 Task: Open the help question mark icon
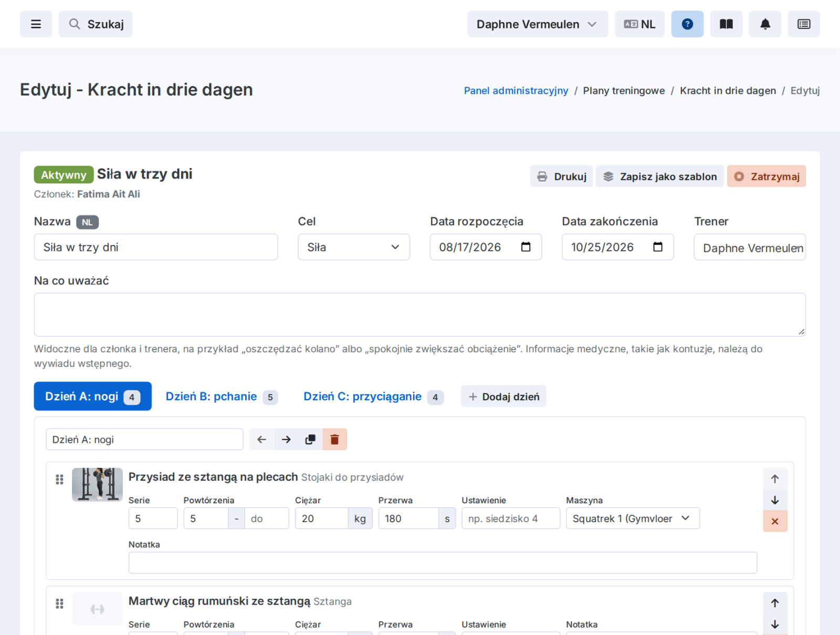tap(687, 24)
